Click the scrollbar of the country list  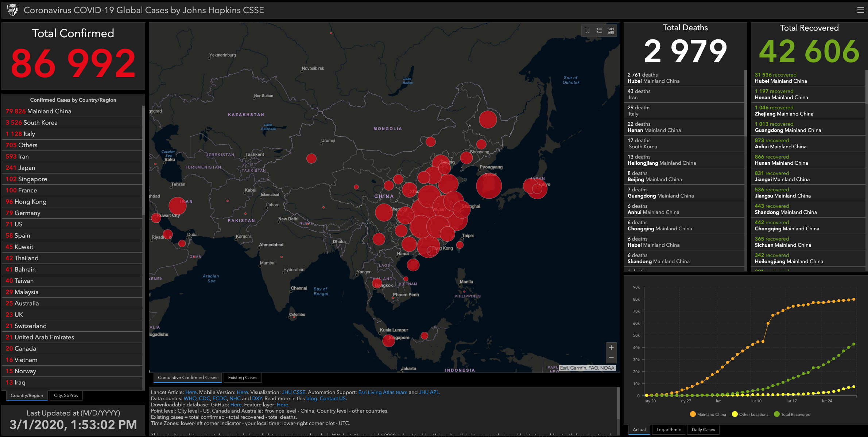click(x=144, y=160)
